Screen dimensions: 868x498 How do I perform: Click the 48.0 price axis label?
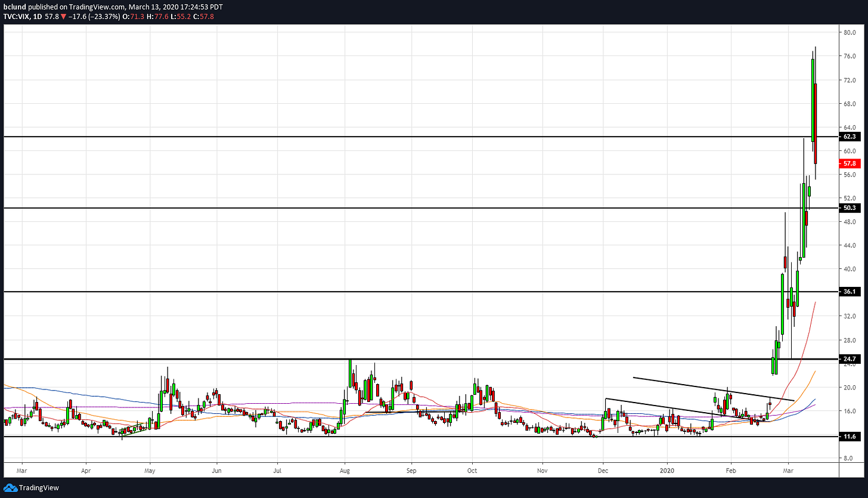click(850, 222)
